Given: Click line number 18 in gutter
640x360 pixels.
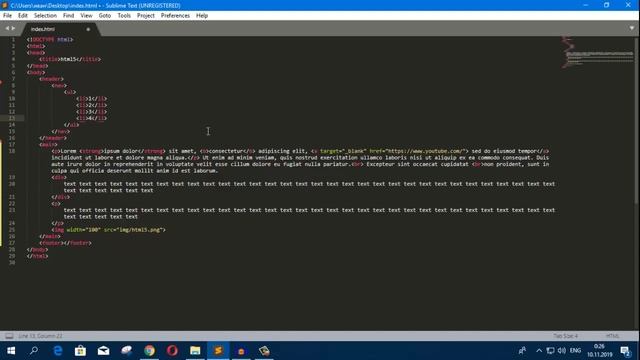Looking at the screenshot, I should click(12, 151).
